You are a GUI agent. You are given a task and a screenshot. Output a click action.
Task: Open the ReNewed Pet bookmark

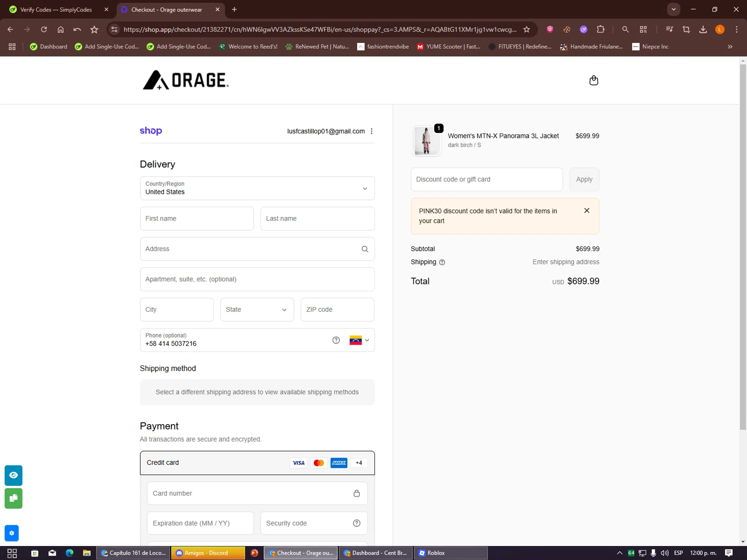[317, 47]
